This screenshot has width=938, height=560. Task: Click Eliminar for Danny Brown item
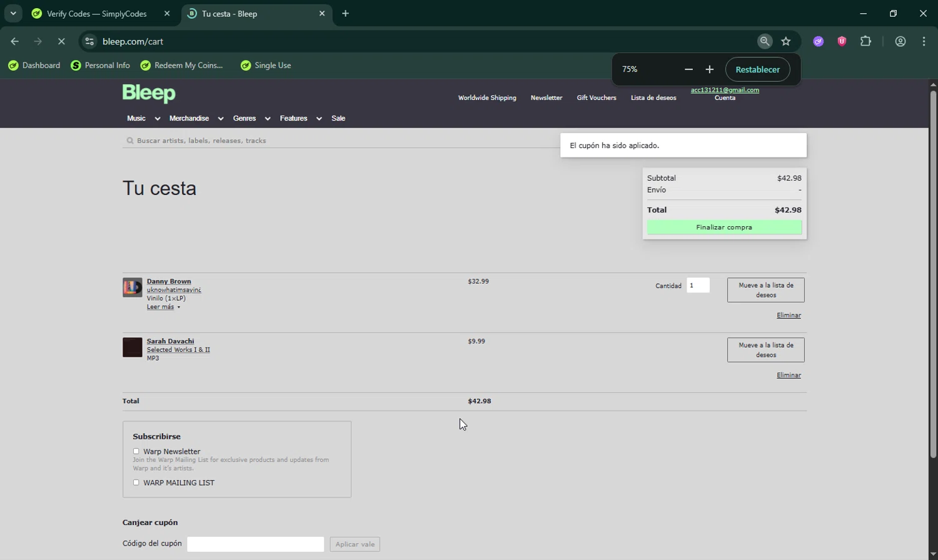tap(789, 316)
